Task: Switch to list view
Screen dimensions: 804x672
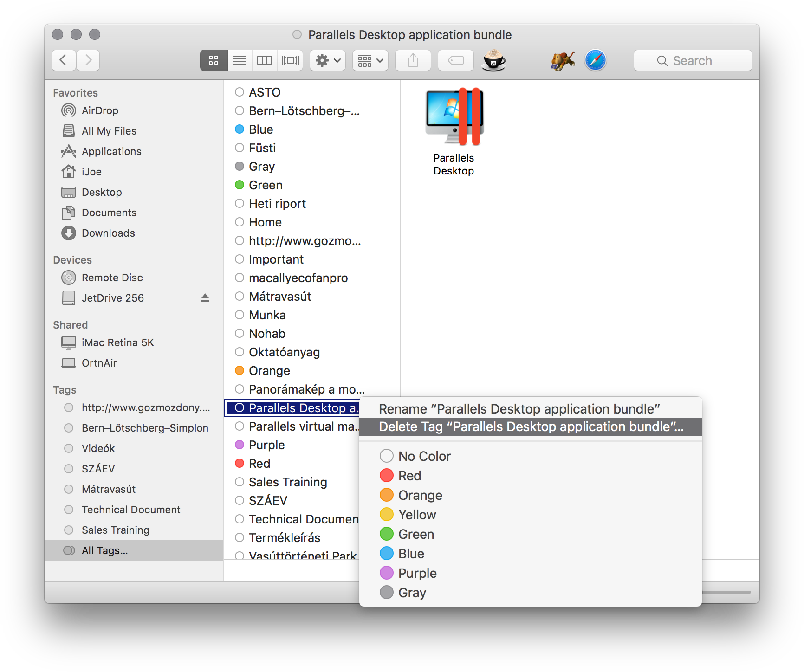Action: (x=240, y=60)
